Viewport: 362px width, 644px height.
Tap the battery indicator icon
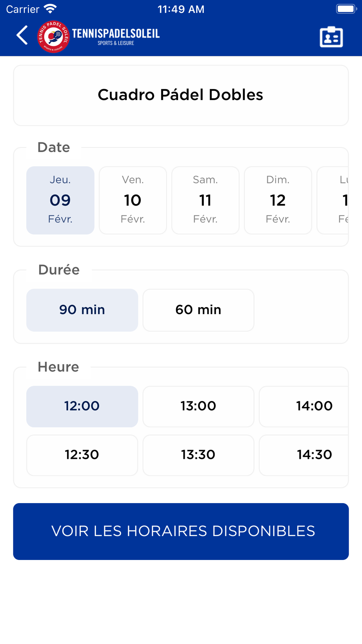pos(346,9)
